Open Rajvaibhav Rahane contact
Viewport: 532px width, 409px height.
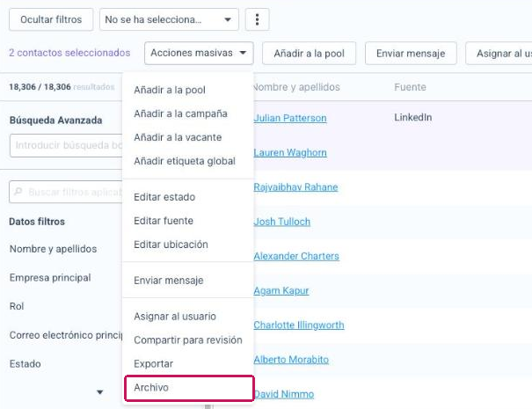(295, 187)
